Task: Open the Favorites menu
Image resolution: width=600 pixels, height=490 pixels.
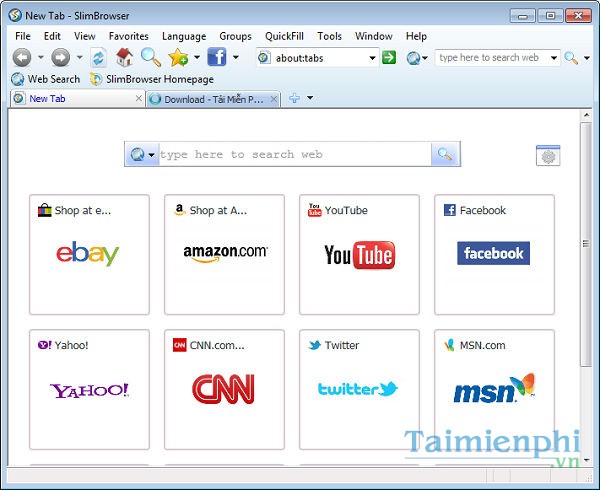Action: click(x=128, y=36)
